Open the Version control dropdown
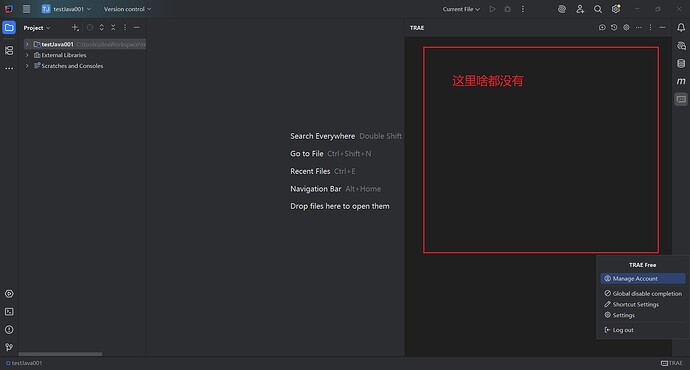This screenshot has height=370, width=690. (127, 9)
